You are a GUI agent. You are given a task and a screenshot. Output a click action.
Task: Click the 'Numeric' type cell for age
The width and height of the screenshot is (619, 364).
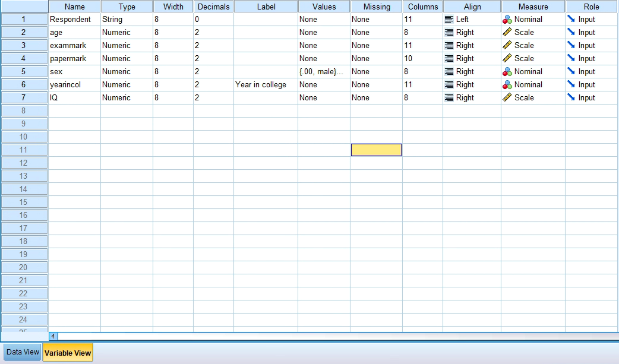(127, 33)
